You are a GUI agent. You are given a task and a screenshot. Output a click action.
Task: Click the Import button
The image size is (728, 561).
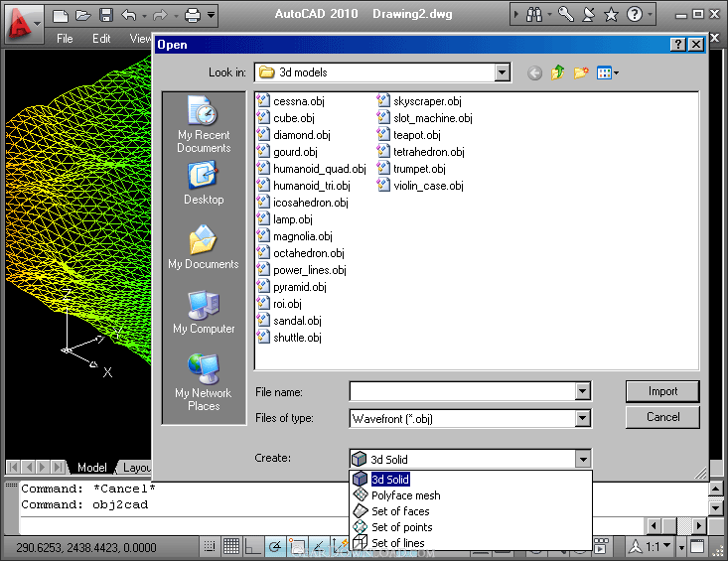pos(662,391)
